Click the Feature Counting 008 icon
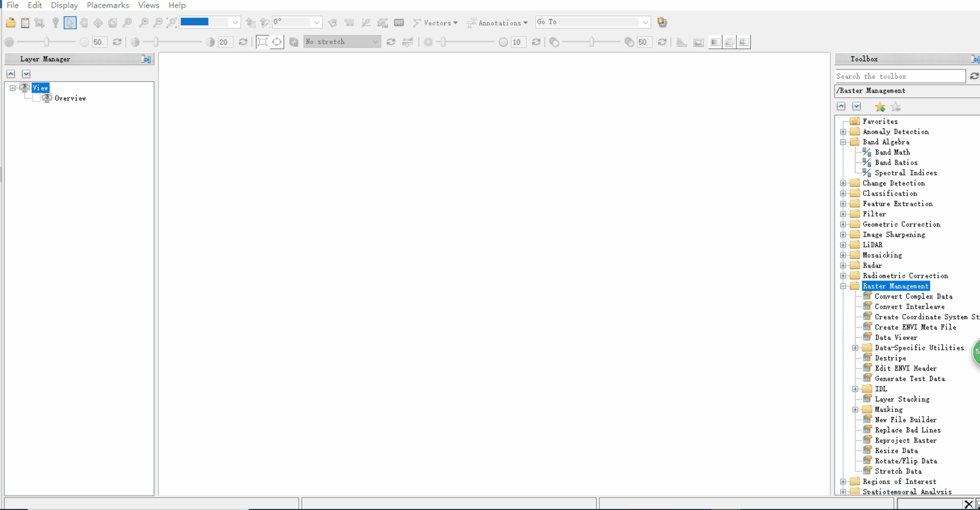Image resolution: width=980 pixels, height=510 pixels. click(399, 23)
